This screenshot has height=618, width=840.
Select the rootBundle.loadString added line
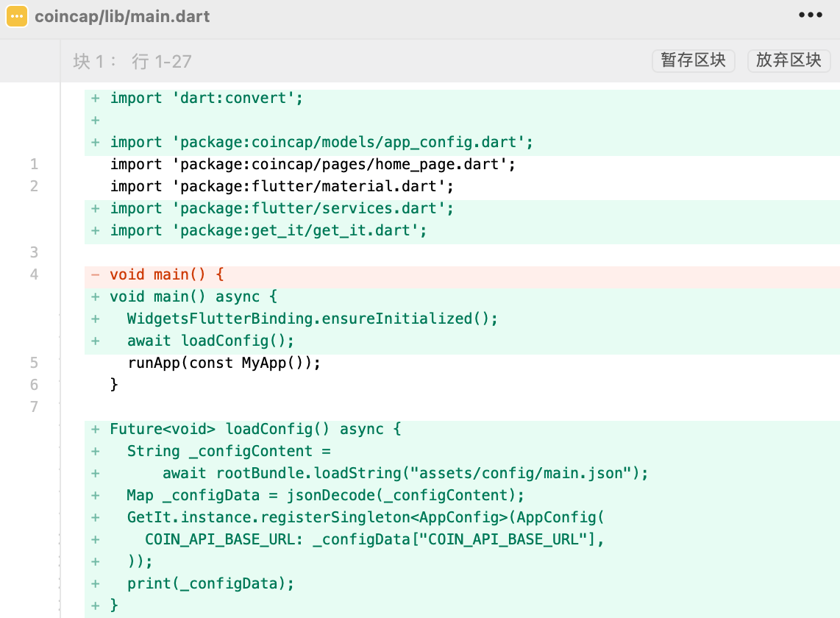[x=405, y=473]
